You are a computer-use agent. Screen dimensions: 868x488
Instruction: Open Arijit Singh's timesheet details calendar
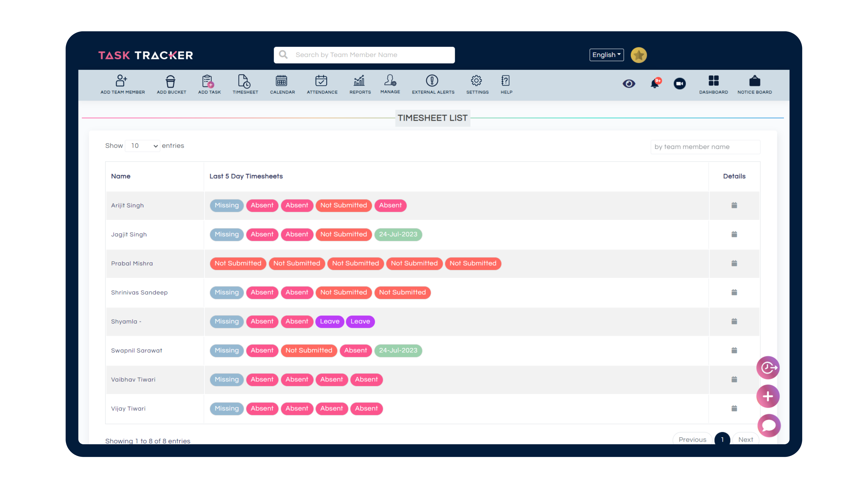(734, 205)
